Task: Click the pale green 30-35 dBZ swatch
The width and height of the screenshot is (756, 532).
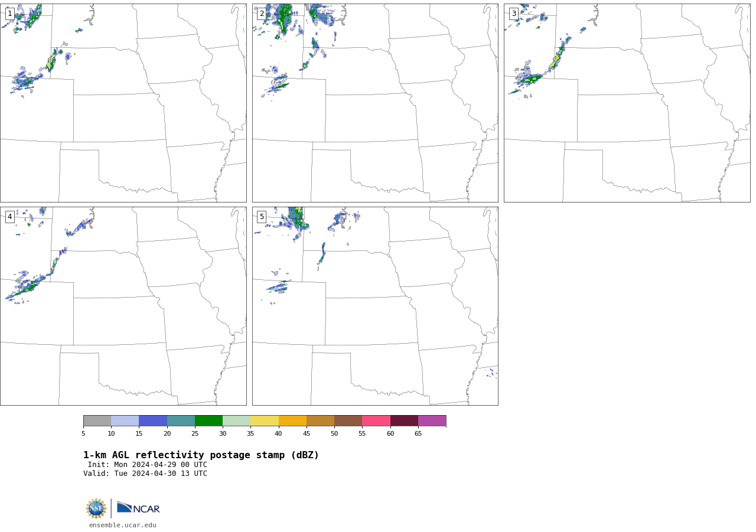Action: point(236,421)
